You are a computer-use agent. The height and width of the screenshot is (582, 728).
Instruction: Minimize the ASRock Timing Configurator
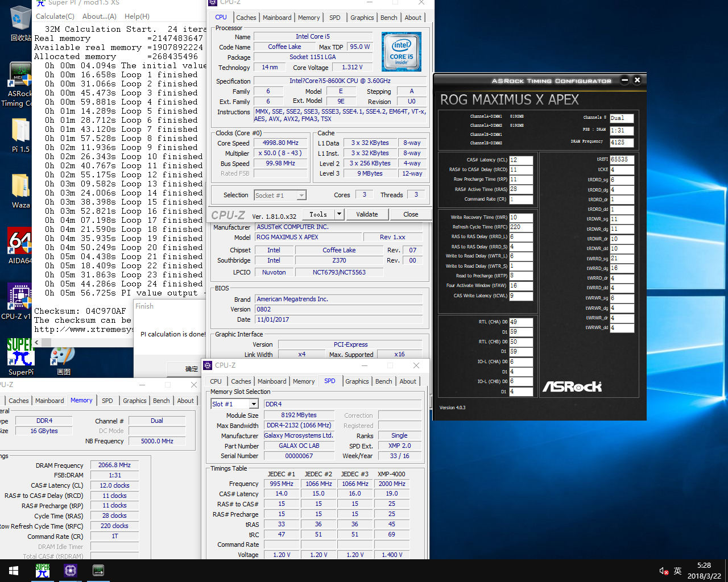pos(624,80)
